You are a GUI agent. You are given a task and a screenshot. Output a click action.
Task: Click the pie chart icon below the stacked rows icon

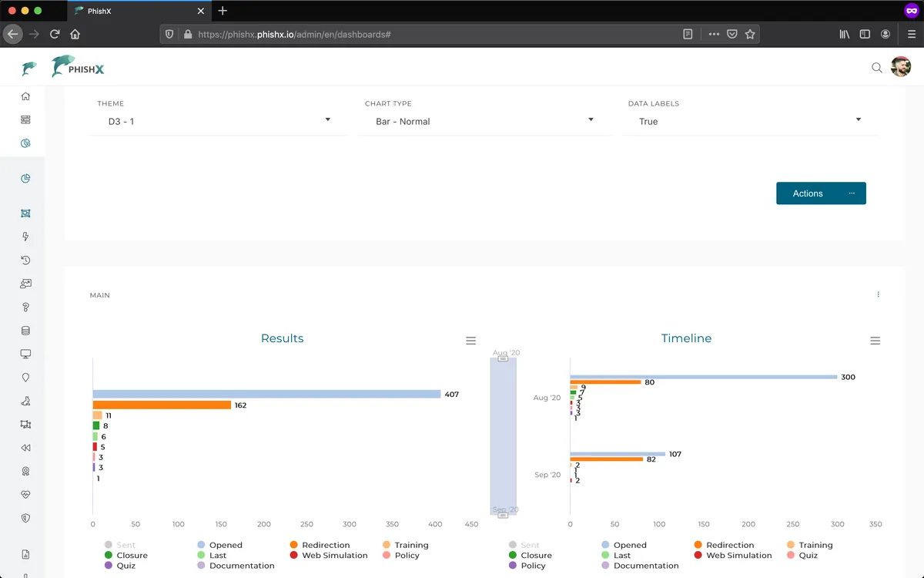[25, 143]
